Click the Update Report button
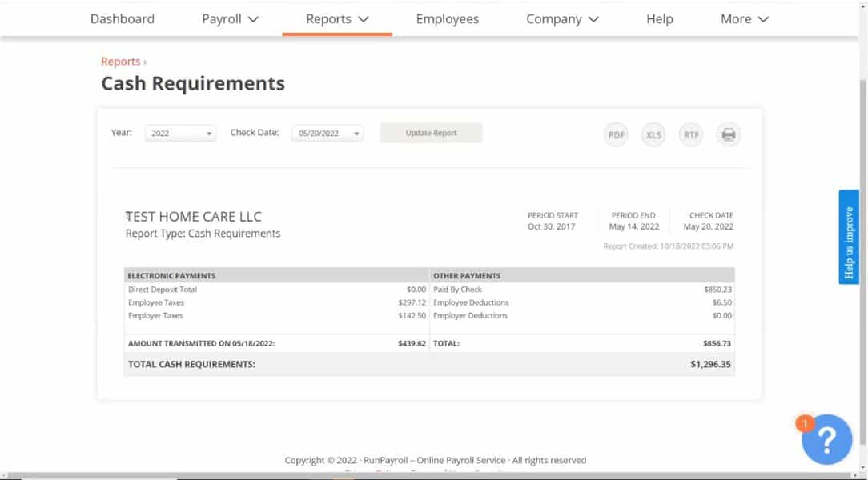868x480 pixels. coord(430,132)
